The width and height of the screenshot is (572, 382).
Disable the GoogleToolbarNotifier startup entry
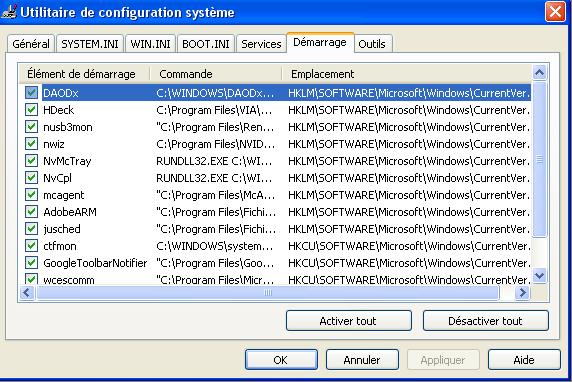(31, 263)
